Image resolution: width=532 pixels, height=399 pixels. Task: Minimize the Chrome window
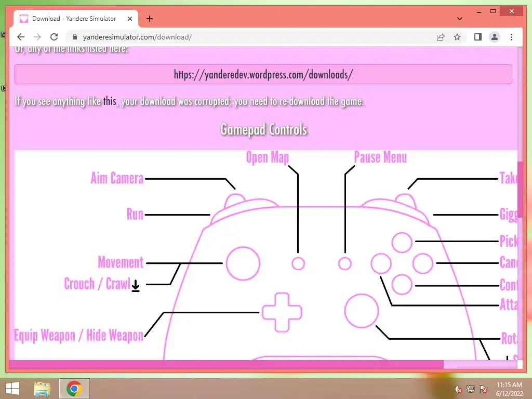coord(478,12)
